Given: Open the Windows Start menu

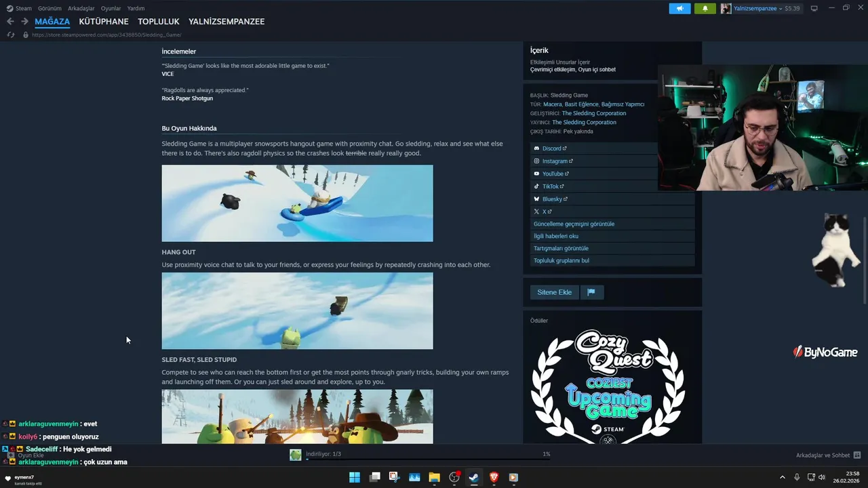Looking at the screenshot, I should (355, 477).
